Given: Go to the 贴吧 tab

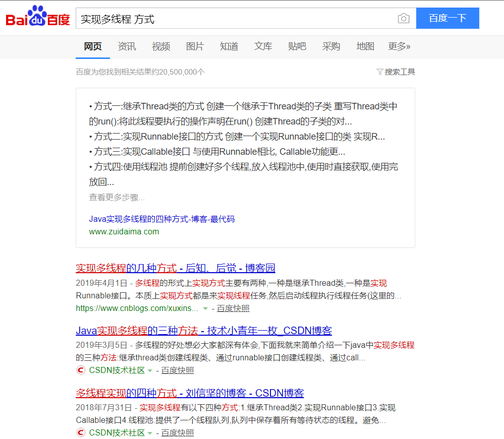Looking at the screenshot, I should point(297,46).
